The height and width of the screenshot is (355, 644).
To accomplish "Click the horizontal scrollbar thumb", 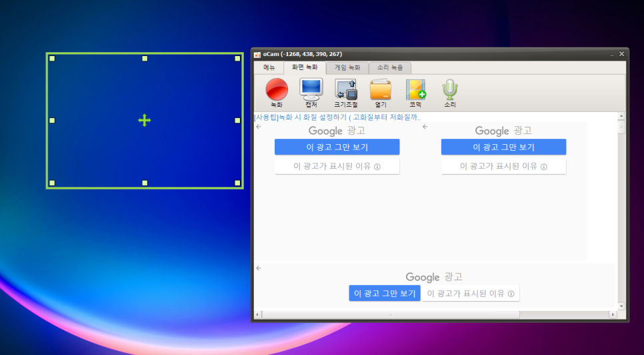I will [390, 315].
